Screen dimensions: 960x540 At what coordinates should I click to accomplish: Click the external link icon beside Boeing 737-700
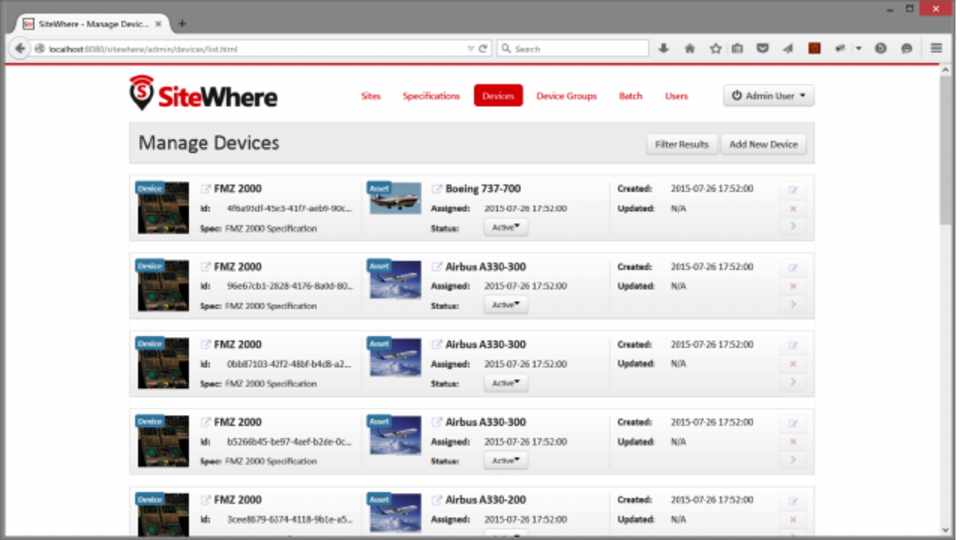coord(437,189)
